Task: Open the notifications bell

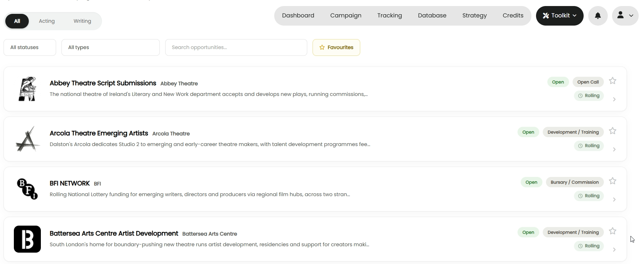Action: click(x=598, y=16)
